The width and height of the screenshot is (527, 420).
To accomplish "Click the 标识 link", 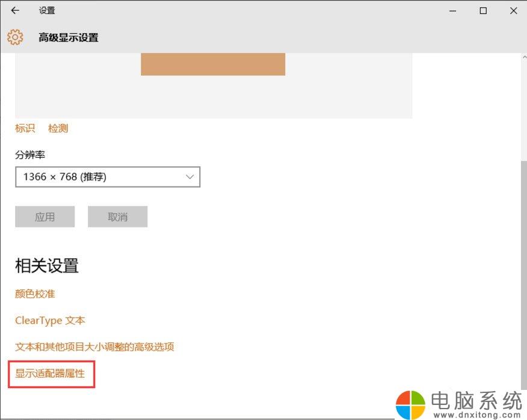I will point(25,128).
